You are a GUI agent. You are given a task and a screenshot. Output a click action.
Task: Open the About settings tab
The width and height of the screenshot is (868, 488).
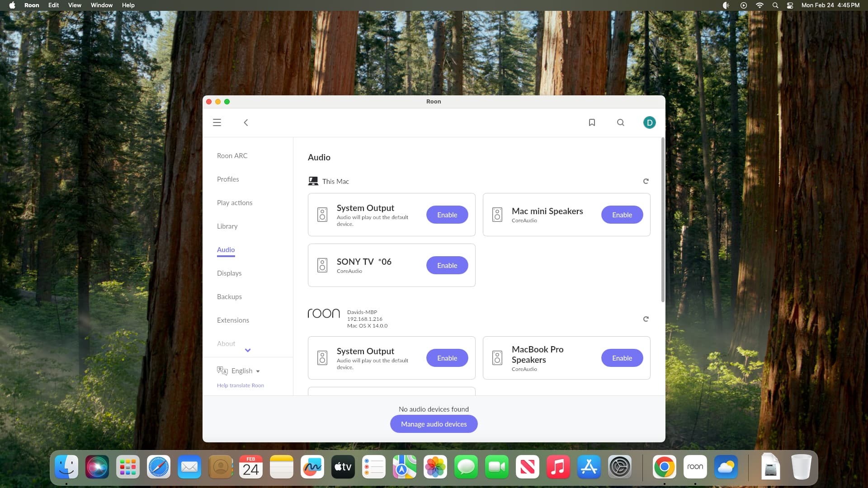pos(226,343)
